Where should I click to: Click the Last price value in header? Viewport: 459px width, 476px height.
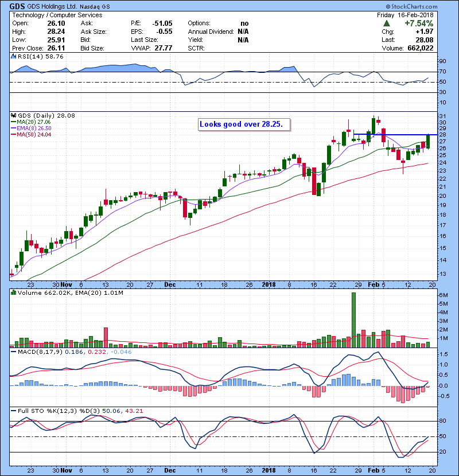click(425, 40)
